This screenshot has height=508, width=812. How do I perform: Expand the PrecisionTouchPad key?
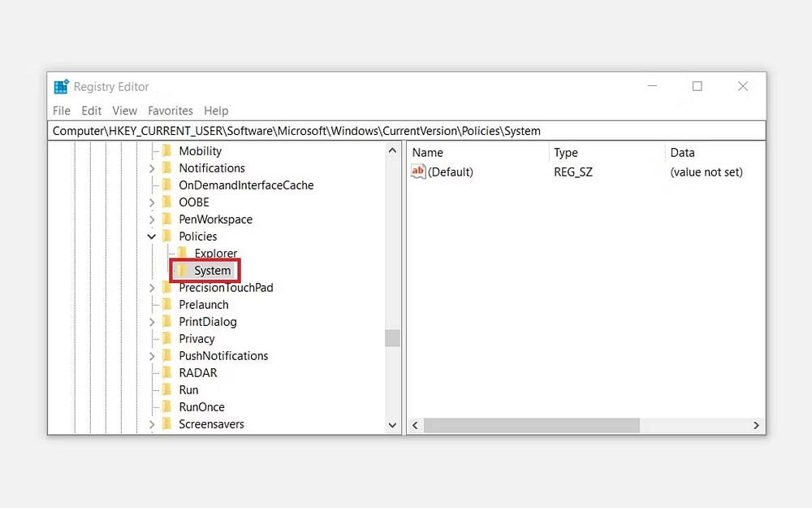(x=153, y=287)
